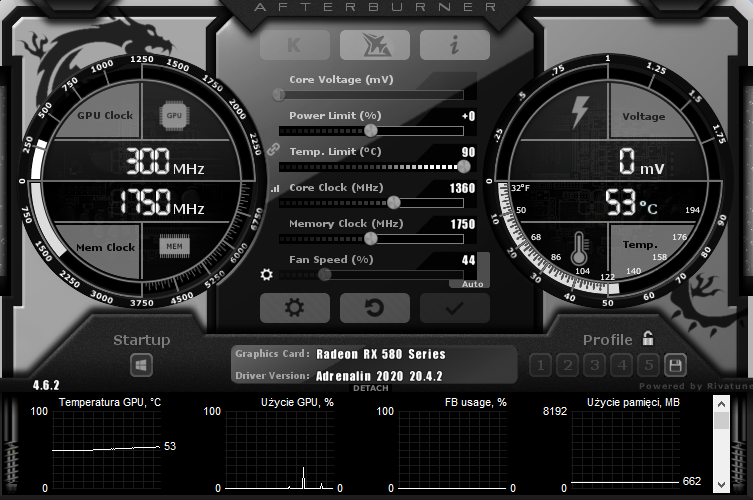Click the GPU chip icon on the gauge
The width and height of the screenshot is (753, 500).
pyautogui.click(x=174, y=115)
